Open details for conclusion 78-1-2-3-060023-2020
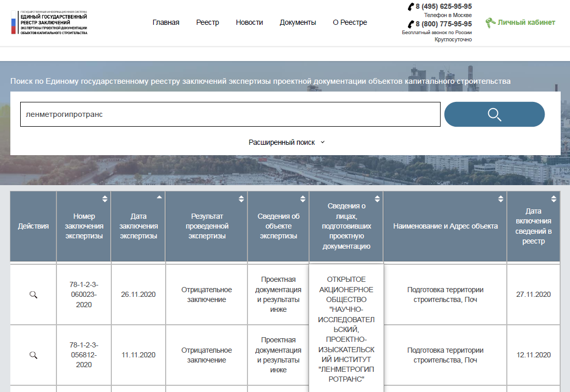This screenshot has width=570, height=392. tap(33, 295)
